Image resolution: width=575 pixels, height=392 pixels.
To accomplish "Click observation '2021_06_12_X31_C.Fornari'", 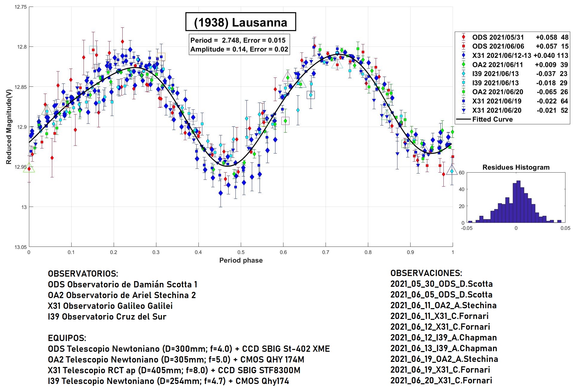I will click(440, 326).
